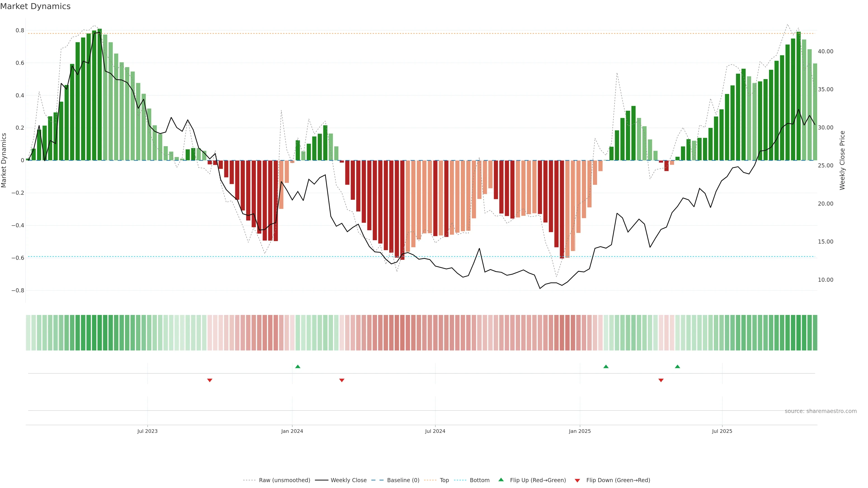Toggle the Top threshold legend entry

[x=444, y=480]
